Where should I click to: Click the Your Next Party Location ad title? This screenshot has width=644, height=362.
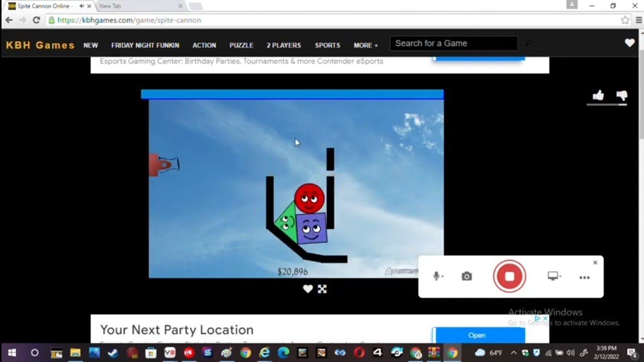tap(177, 330)
